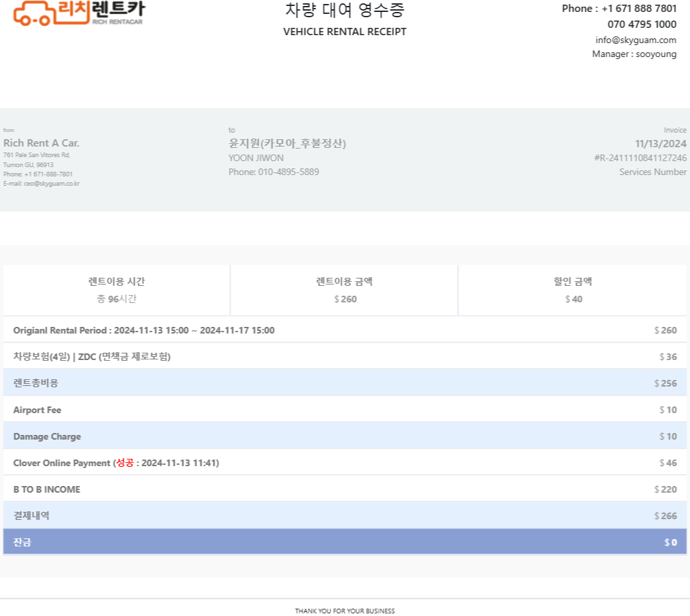
Task: Click the Rich Rentacar logo
Action: coord(79,13)
